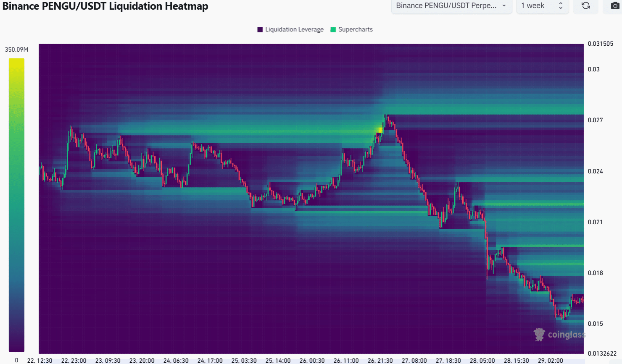622x364 pixels.
Task: Open the Binance PENGU/USDT Perpetual pair dropdown
Action: tap(446, 6)
